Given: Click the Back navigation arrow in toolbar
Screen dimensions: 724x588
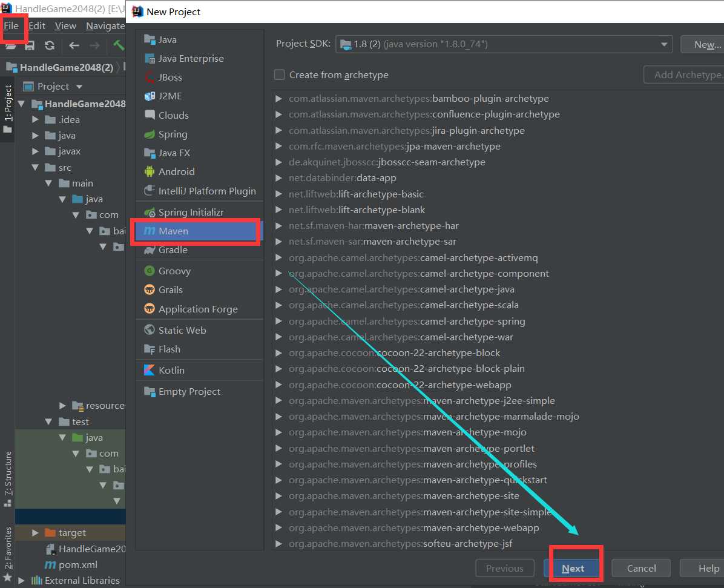Looking at the screenshot, I should pyautogui.click(x=74, y=45).
